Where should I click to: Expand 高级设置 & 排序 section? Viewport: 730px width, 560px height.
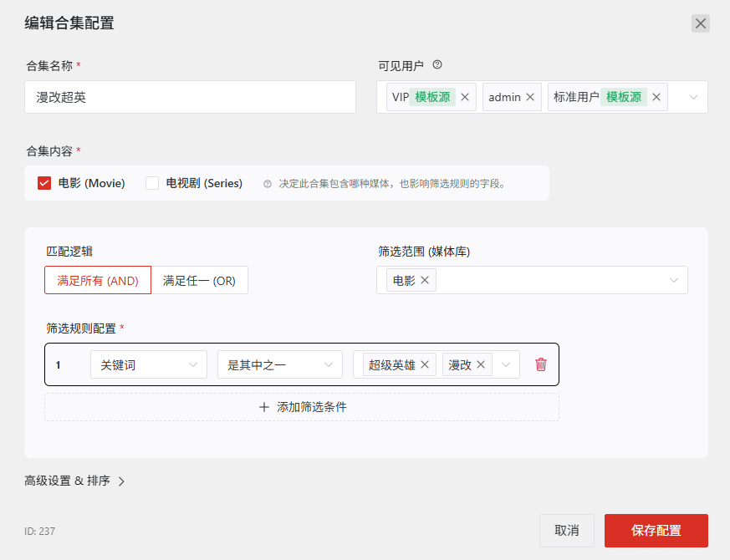74,481
